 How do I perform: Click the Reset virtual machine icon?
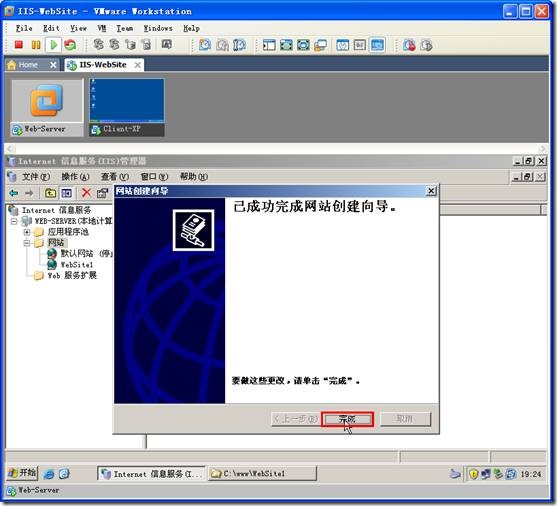coord(70,45)
